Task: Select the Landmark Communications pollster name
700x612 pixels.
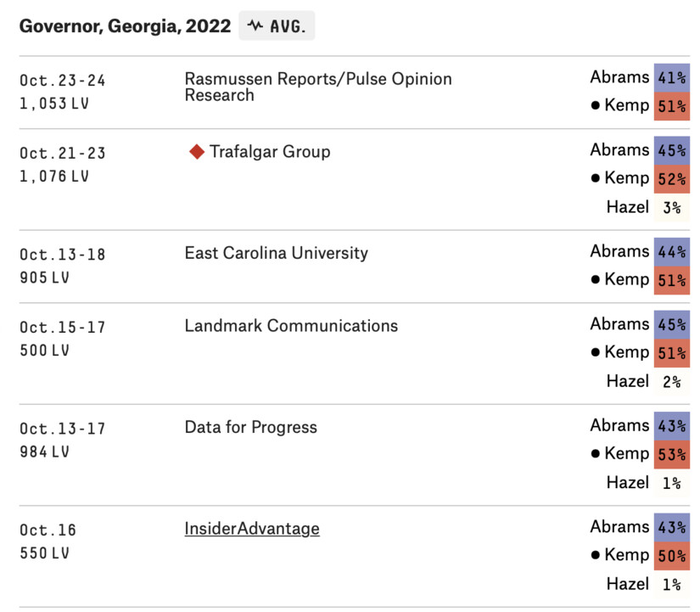Action: click(291, 326)
